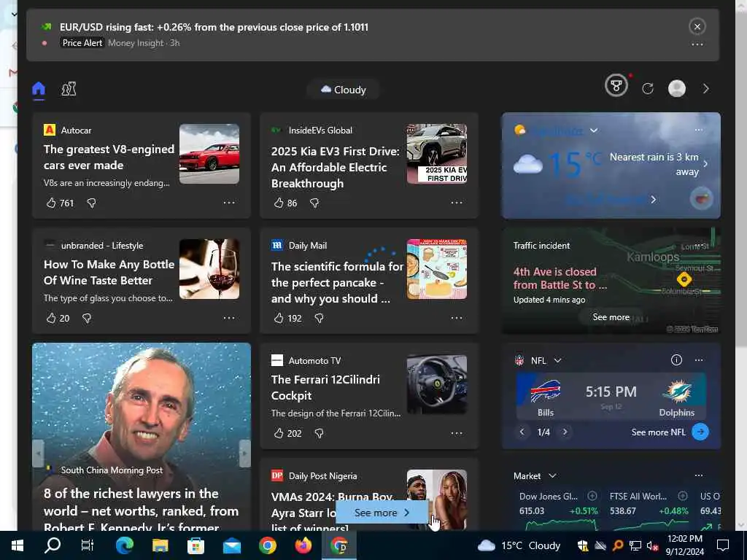Add Dow Jones index to watchlist
747x560 pixels.
592,496
